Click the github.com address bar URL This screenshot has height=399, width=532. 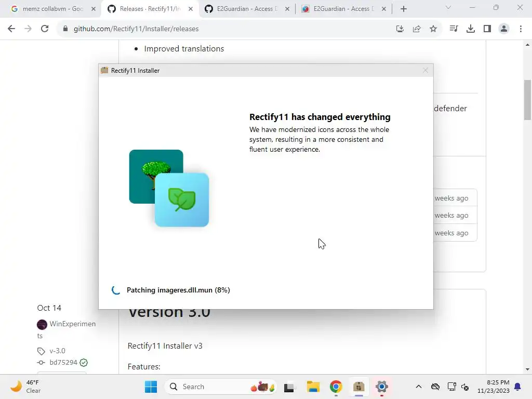(136, 29)
